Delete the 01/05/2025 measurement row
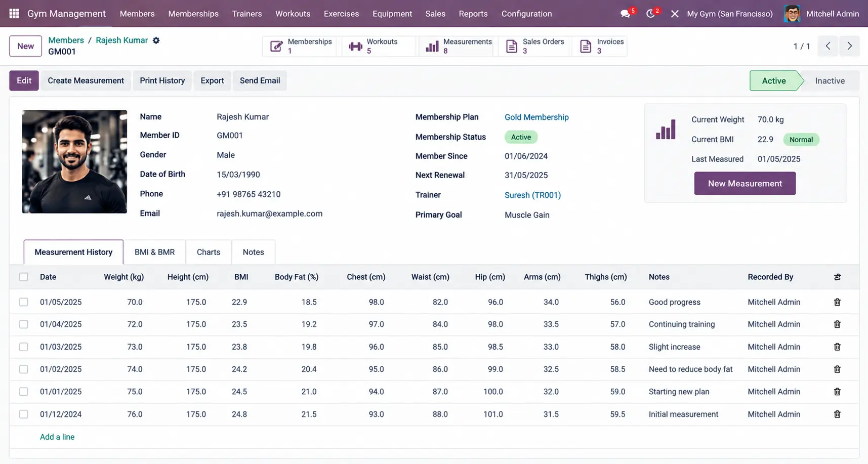This screenshot has width=868, height=464. 837,302
